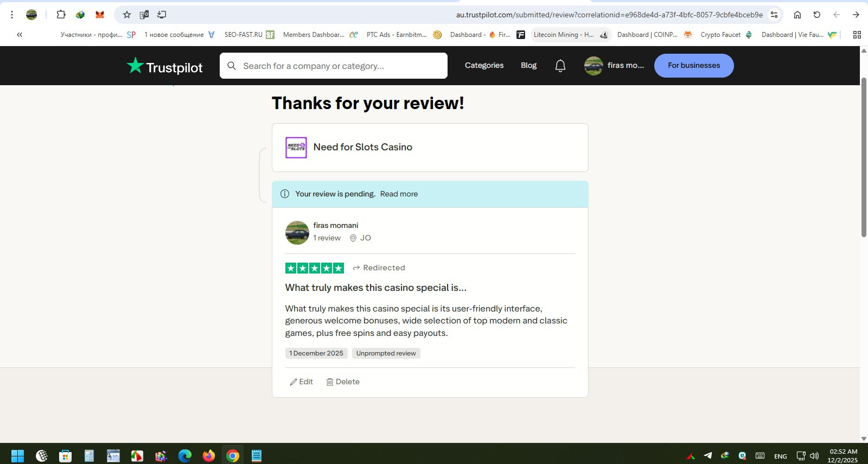Open the Litecoin Mining bookmark
868x464 pixels.
click(571, 35)
